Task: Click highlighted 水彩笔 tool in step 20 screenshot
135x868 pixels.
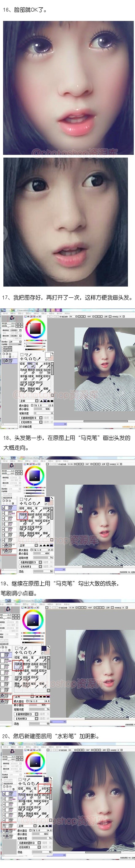Action: [x=45, y=790]
